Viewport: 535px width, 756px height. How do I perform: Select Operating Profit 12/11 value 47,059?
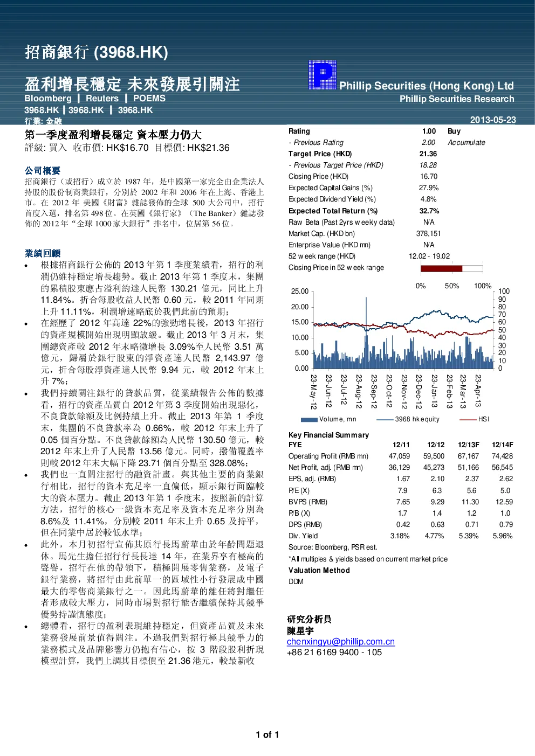point(399,456)
